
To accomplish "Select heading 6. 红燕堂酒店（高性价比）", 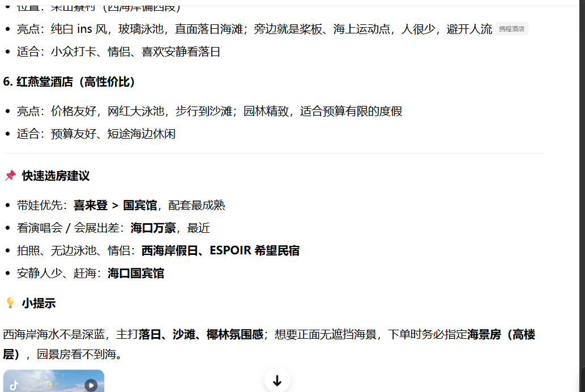I will click(69, 82).
